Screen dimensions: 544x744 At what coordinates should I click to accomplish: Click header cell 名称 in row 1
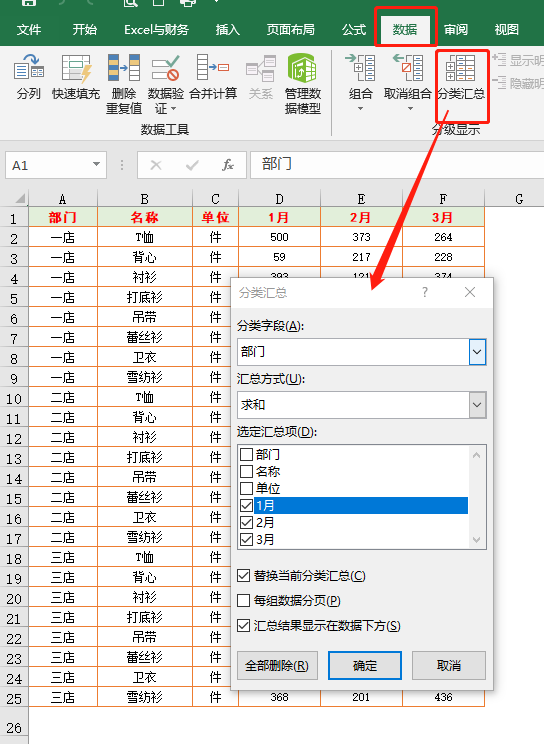point(145,217)
